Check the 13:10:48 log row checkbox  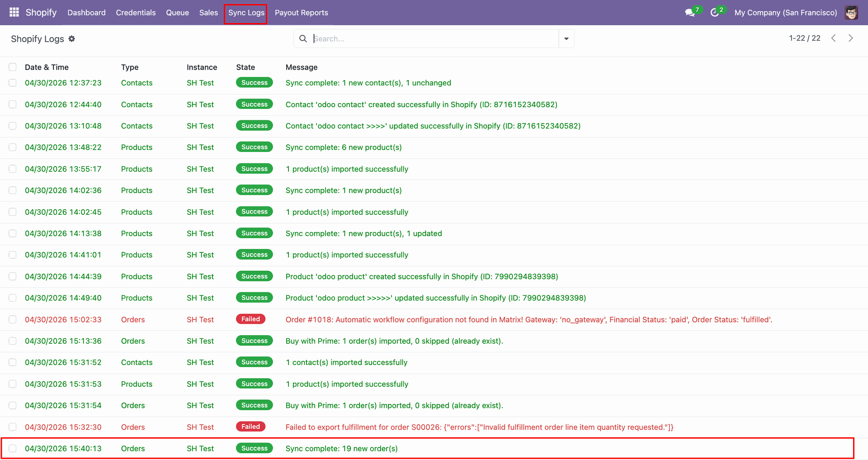(x=13, y=126)
